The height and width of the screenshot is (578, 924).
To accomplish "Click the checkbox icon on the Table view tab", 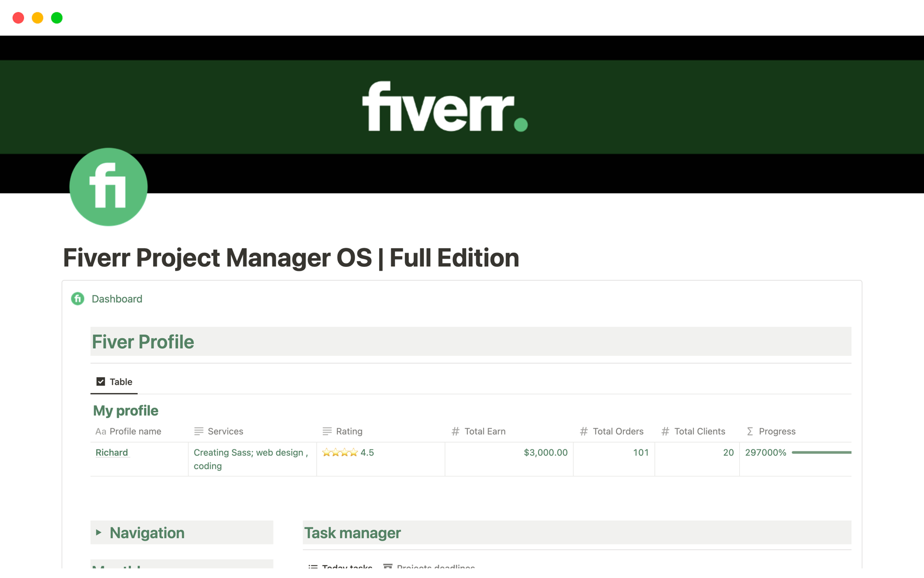I will (101, 381).
